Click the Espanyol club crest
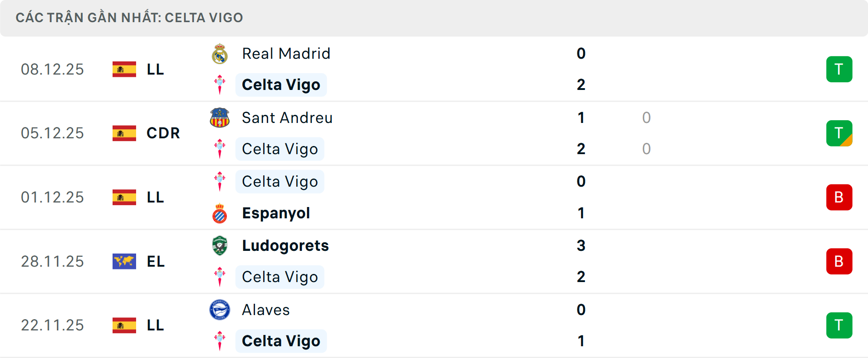Screen dimensions: 868x358 (x=220, y=213)
